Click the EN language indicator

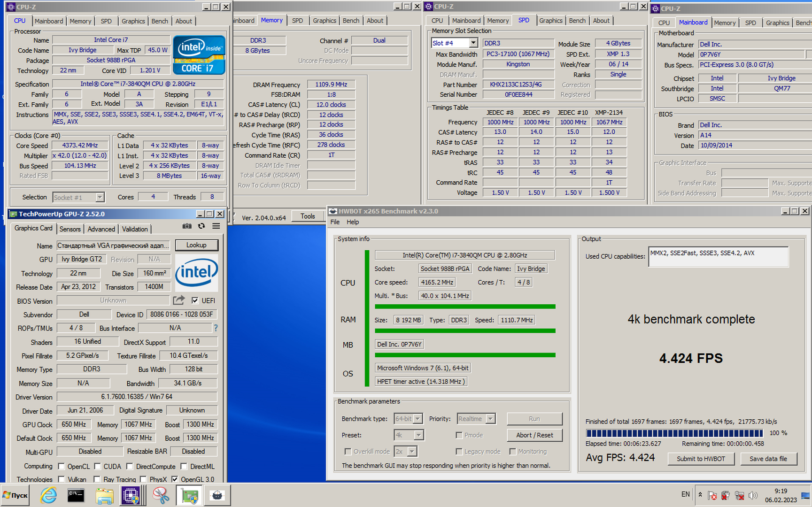coord(686,494)
